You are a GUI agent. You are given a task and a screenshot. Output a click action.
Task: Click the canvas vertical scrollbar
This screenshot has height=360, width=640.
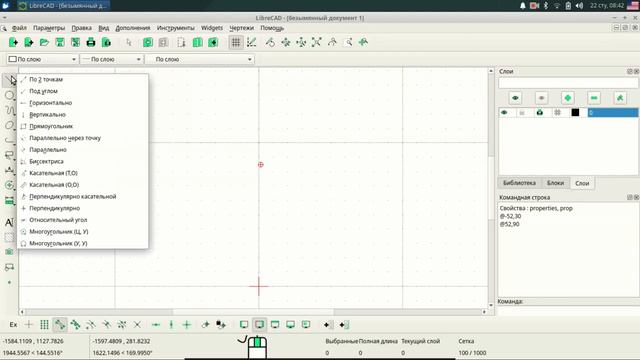pyautogui.click(x=491, y=188)
